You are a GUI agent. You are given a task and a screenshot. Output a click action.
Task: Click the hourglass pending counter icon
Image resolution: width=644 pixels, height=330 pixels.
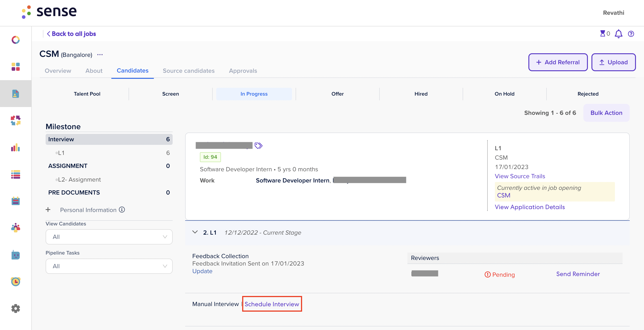[603, 34]
